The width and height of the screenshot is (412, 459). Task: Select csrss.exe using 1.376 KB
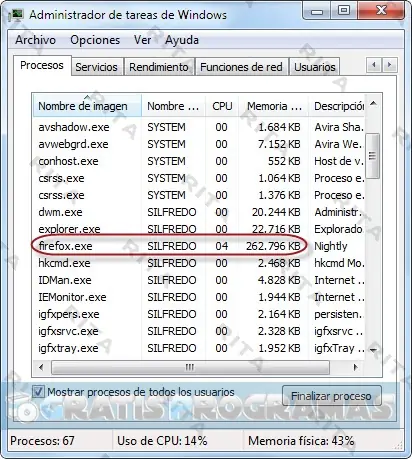(199, 195)
